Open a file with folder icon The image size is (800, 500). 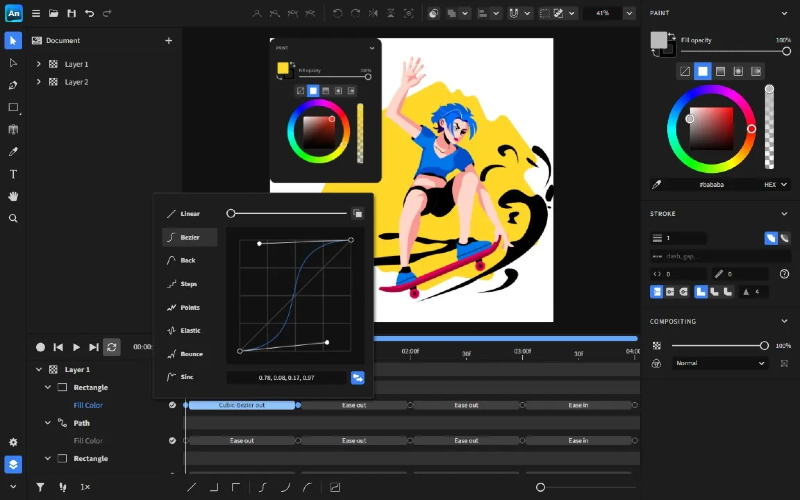54,13
